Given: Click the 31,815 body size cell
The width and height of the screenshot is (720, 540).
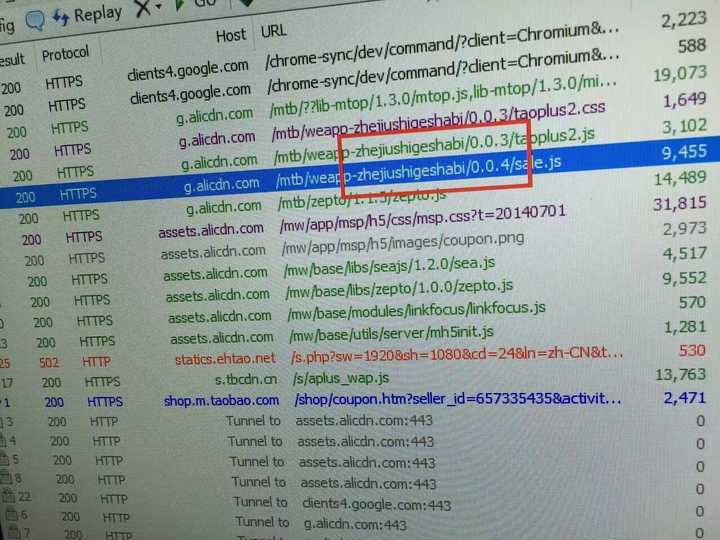Looking at the screenshot, I should point(680,203).
